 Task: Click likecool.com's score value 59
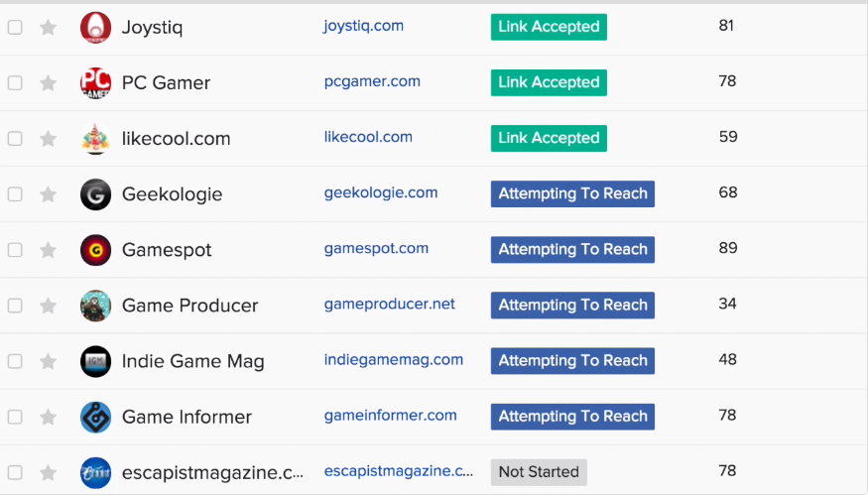728,137
